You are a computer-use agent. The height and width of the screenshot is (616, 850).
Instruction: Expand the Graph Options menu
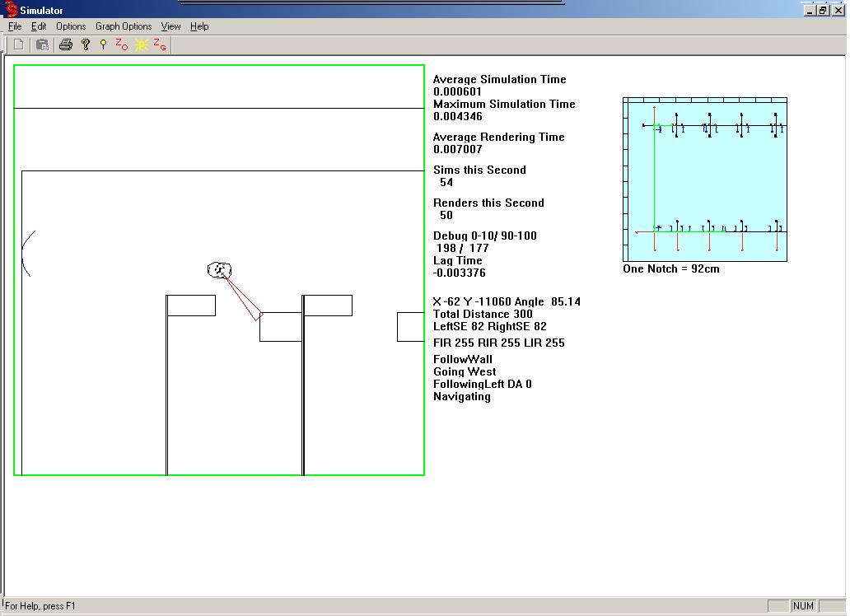click(x=124, y=26)
